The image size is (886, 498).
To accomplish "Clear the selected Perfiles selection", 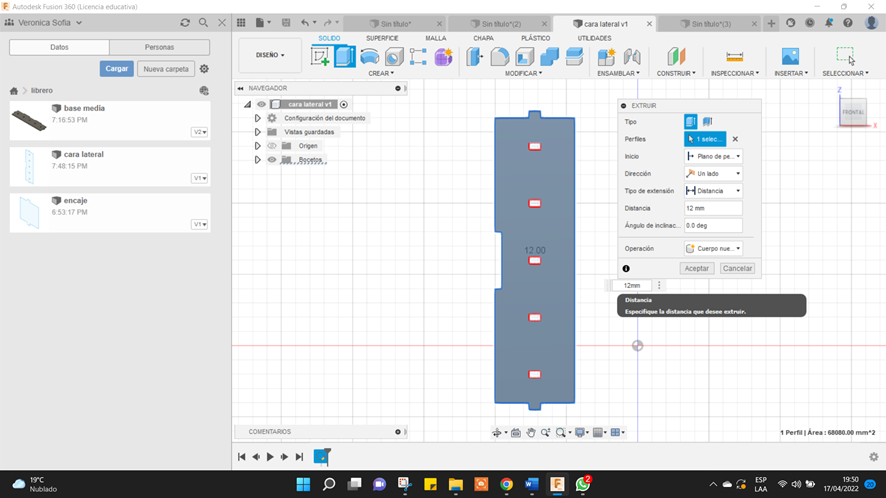I will pyautogui.click(x=735, y=139).
